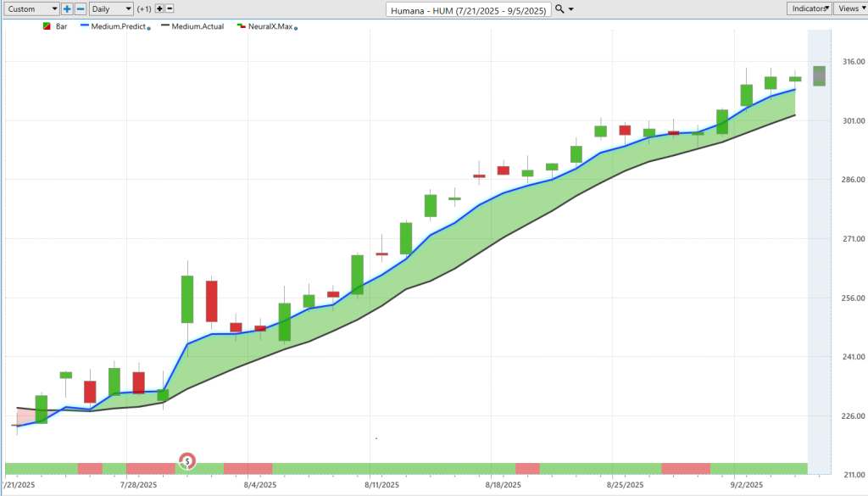Click the earnings dollar marker icon
Screen dimensions: 868x496
click(x=187, y=461)
